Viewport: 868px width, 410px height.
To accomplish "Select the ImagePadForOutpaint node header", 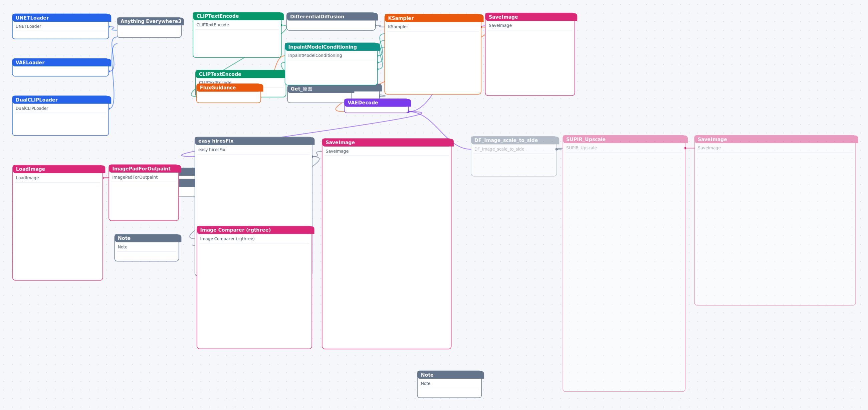I will 145,169.
